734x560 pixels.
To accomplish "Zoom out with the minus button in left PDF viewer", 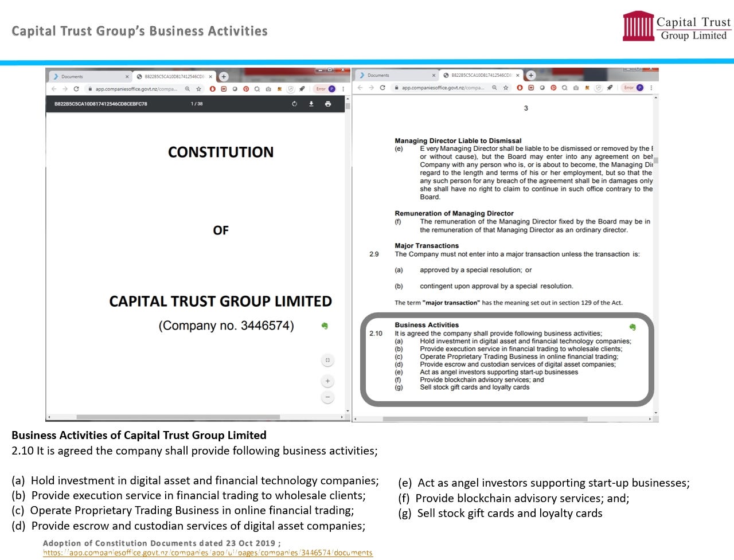I will pos(327,397).
